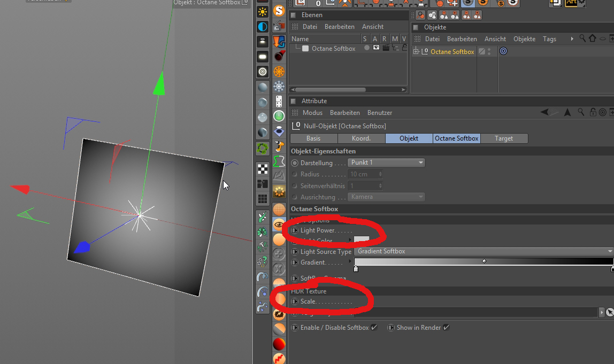Screen dimensions: 614x364
Task: Select the checkerboard texture icon
Action: coord(263,169)
